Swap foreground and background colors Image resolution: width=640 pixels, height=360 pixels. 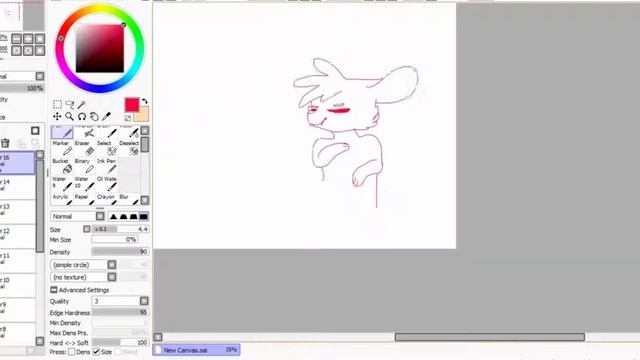coord(144,101)
